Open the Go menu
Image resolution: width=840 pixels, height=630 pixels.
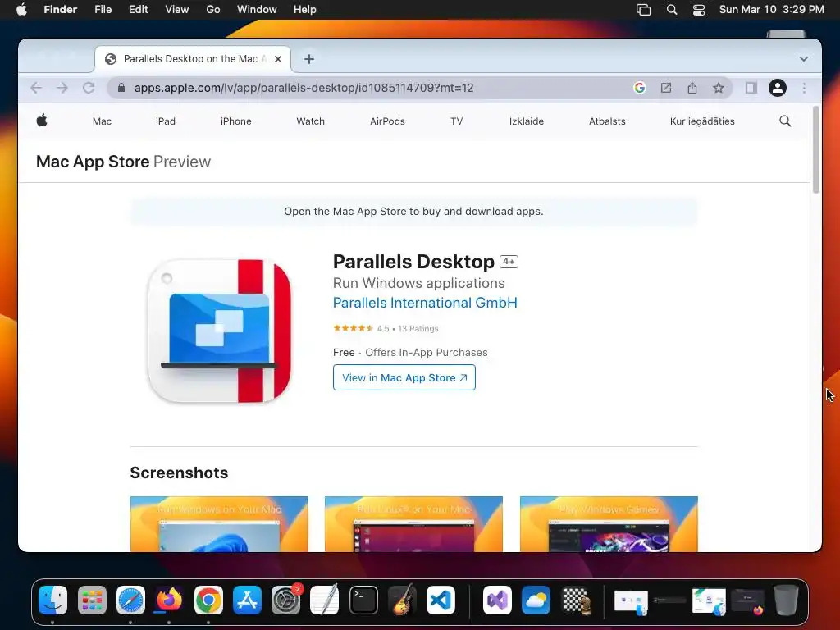(x=213, y=9)
